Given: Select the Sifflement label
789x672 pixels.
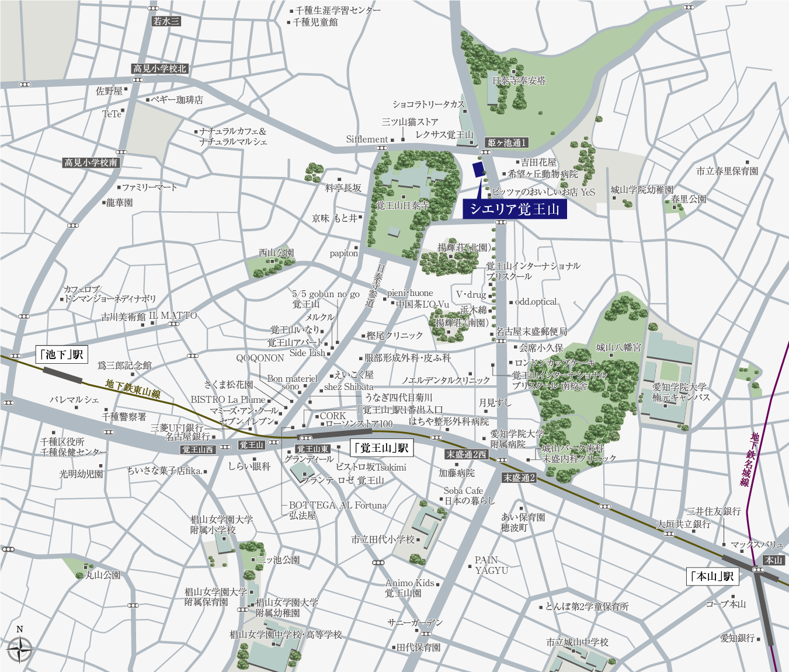Looking at the screenshot, I should tap(367, 140).
